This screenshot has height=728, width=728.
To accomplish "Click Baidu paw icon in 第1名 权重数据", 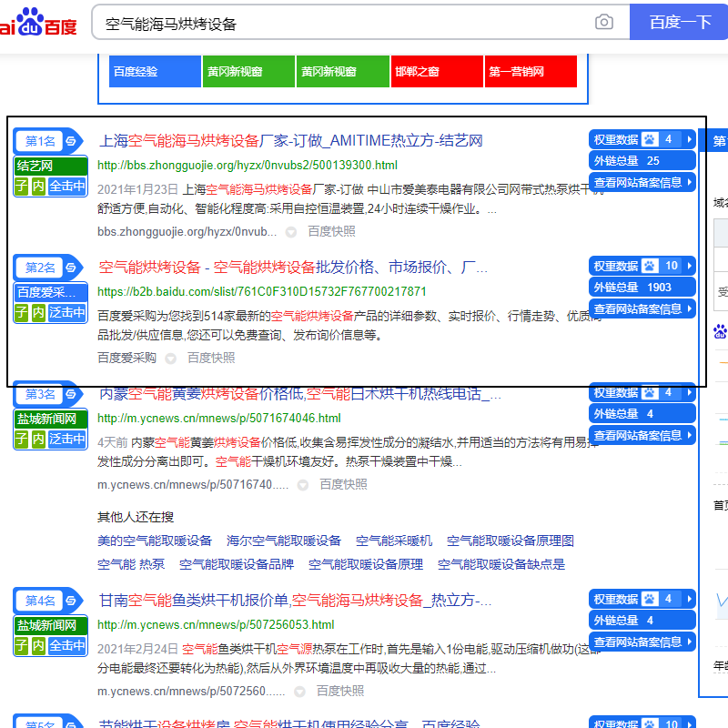I will pyautogui.click(x=650, y=139).
